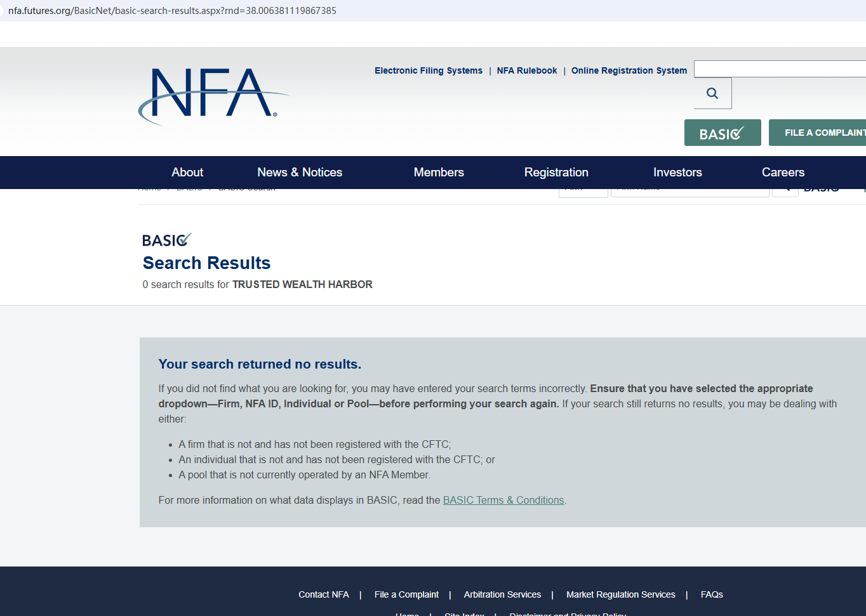Open Arbitration Services footer link
The width and height of the screenshot is (866, 616).
(x=502, y=594)
